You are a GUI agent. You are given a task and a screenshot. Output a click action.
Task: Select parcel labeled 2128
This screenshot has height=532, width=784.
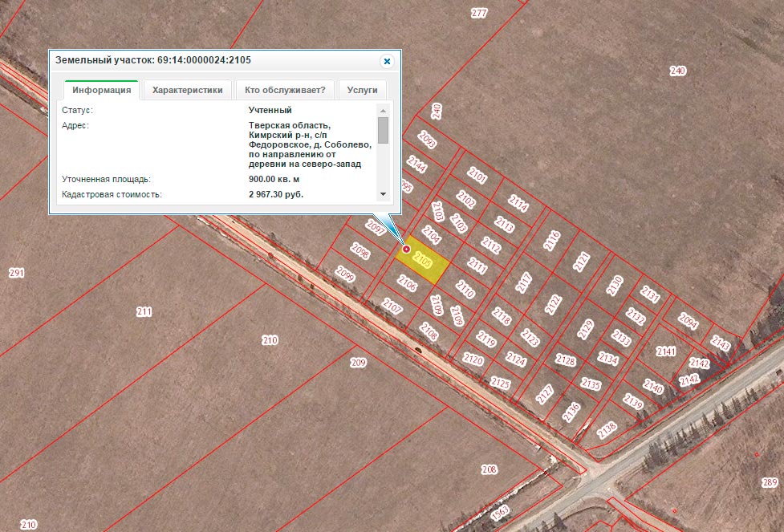[566, 360]
